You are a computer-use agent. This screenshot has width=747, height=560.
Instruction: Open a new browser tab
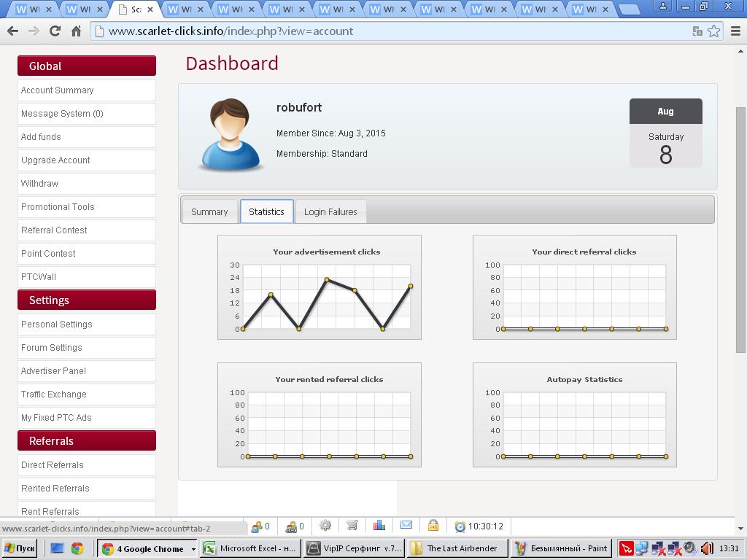click(x=630, y=9)
